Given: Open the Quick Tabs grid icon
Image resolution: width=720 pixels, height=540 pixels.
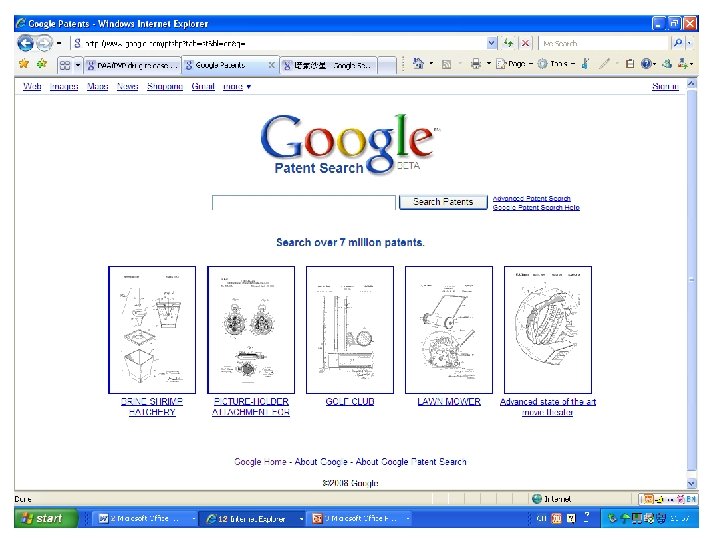Looking at the screenshot, I should pos(65,65).
